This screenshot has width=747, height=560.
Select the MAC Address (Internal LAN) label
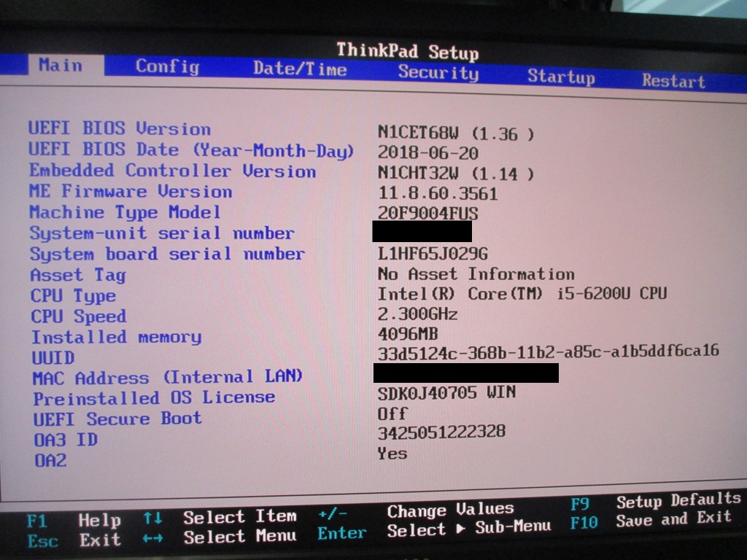(x=168, y=378)
